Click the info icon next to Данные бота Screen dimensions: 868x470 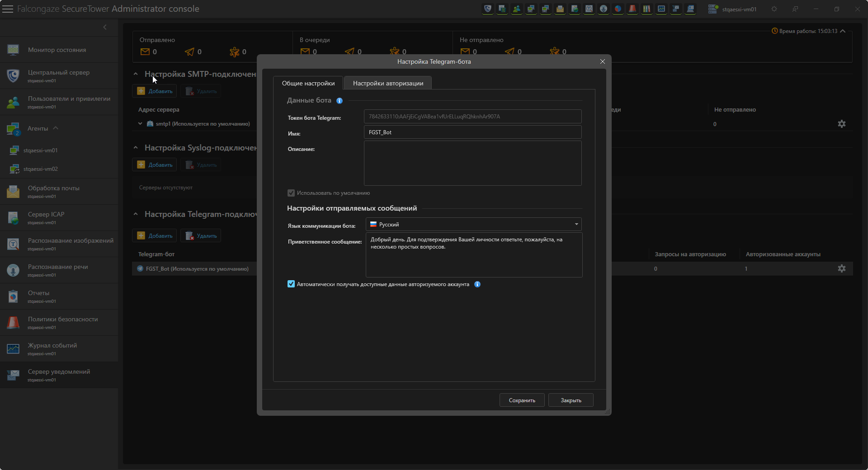coord(340,101)
